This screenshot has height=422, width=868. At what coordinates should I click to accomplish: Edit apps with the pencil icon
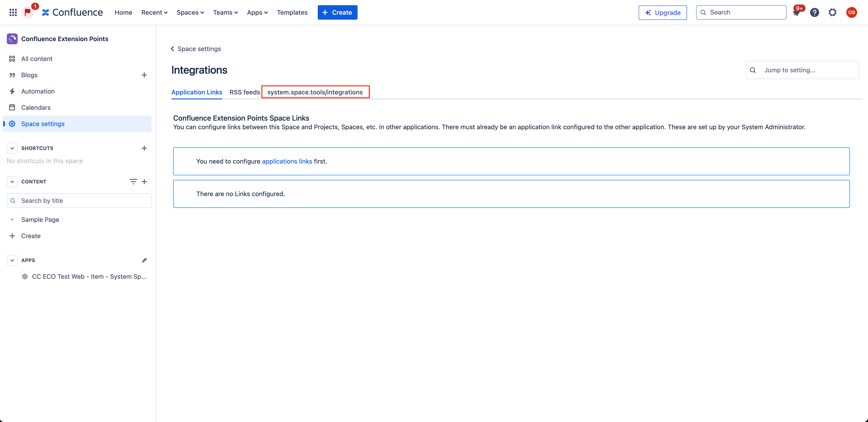(x=144, y=260)
